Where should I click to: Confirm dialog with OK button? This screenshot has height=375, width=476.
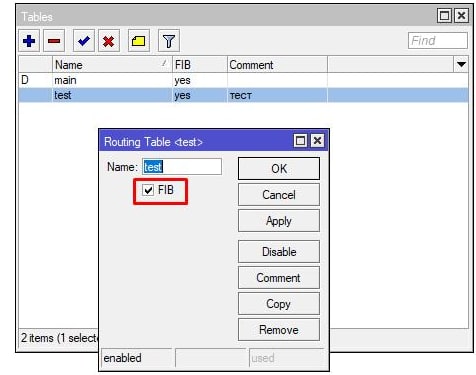[279, 169]
